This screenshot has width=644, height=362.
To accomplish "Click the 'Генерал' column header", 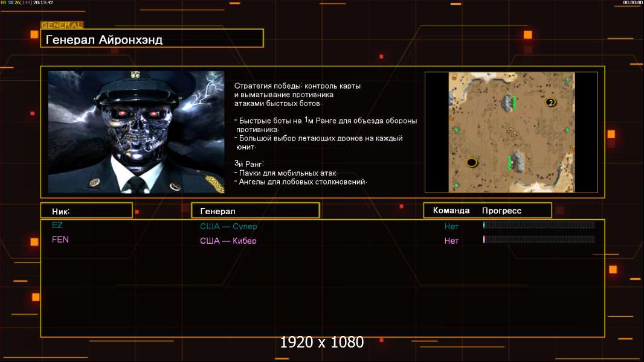I will pos(256,211).
